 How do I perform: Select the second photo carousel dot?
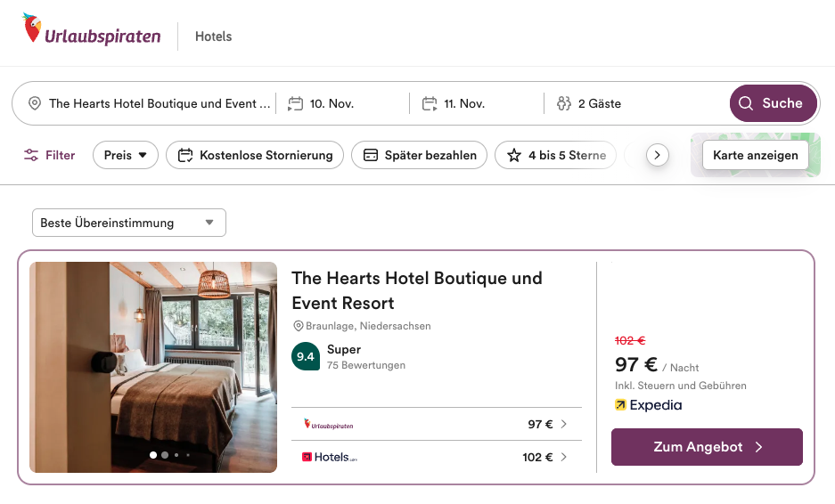pyautogui.click(x=165, y=455)
